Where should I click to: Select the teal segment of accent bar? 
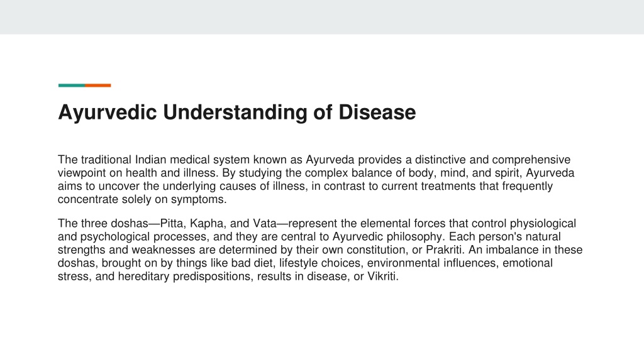point(72,85)
